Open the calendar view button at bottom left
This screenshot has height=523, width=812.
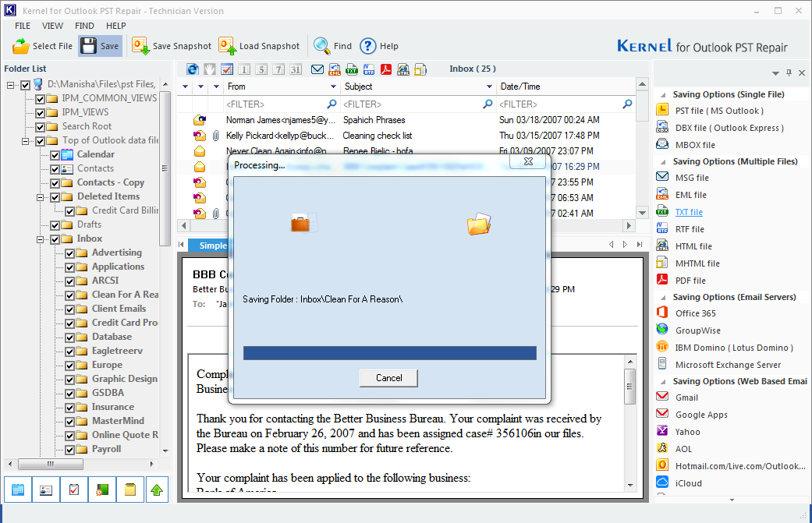[x=18, y=489]
